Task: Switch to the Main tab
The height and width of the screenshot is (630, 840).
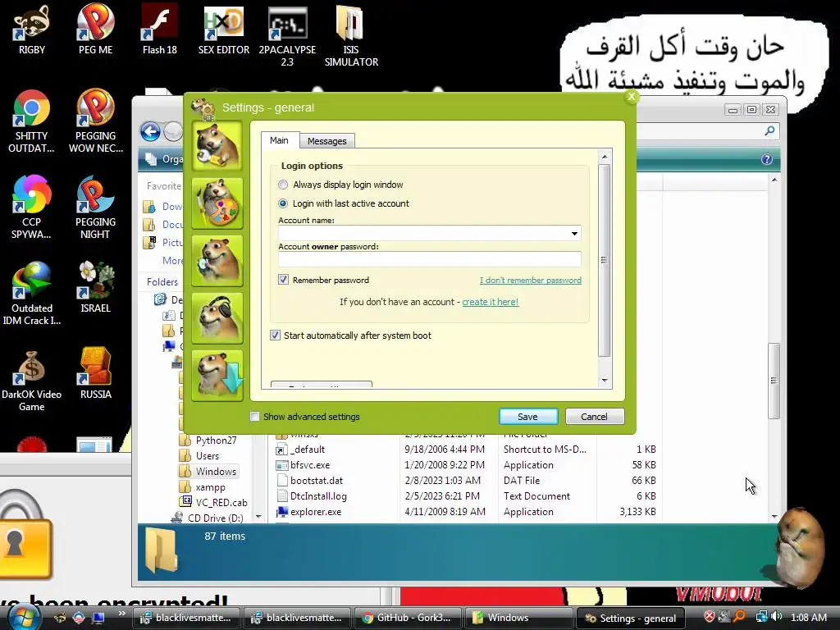Action: tap(279, 139)
